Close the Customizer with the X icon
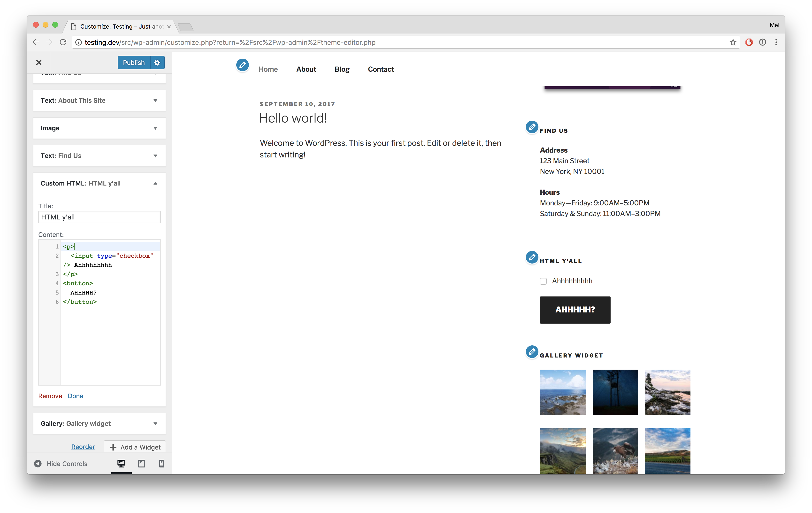This screenshot has height=513, width=812. click(x=39, y=62)
